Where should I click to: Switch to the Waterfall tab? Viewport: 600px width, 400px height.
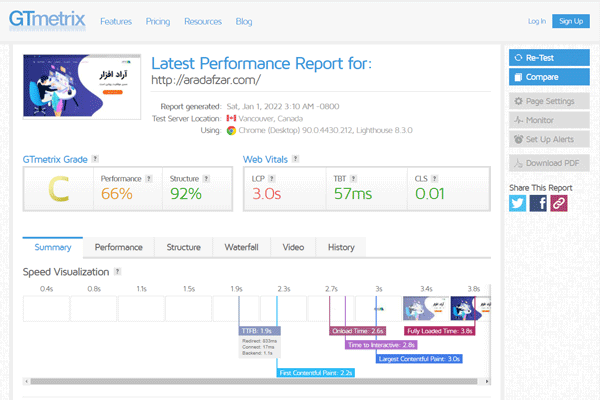240,247
